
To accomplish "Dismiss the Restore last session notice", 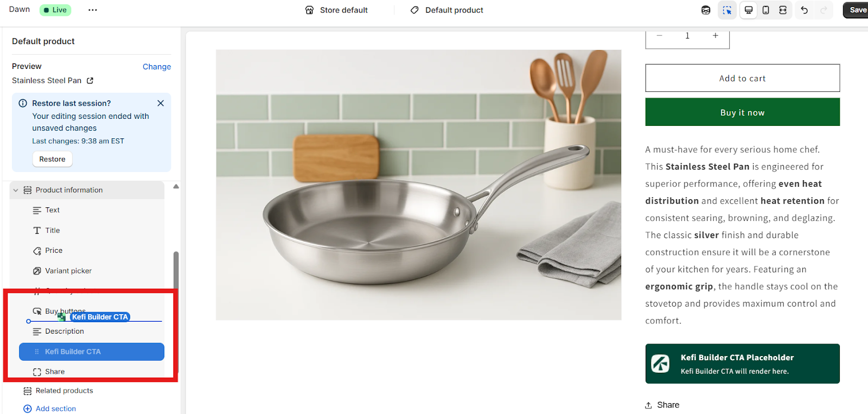I will (161, 103).
